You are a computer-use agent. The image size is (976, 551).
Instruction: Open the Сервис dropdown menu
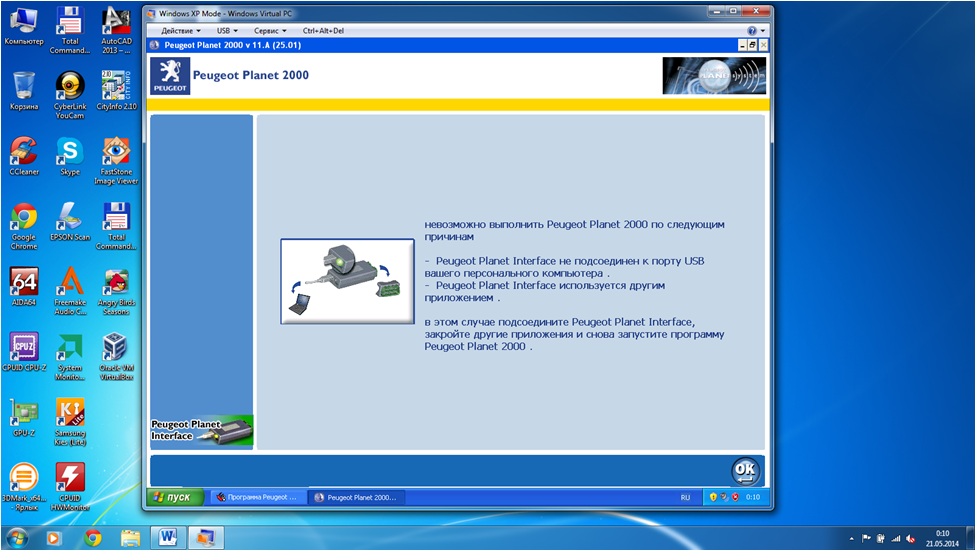[x=270, y=31]
